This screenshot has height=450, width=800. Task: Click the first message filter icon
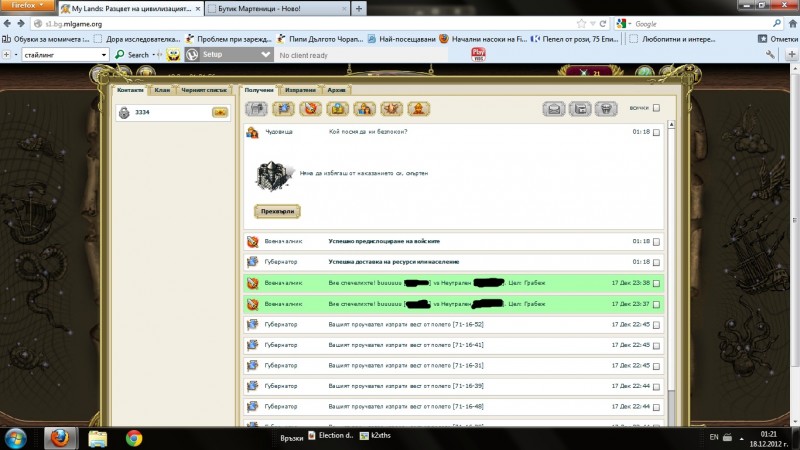click(x=257, y=108)
